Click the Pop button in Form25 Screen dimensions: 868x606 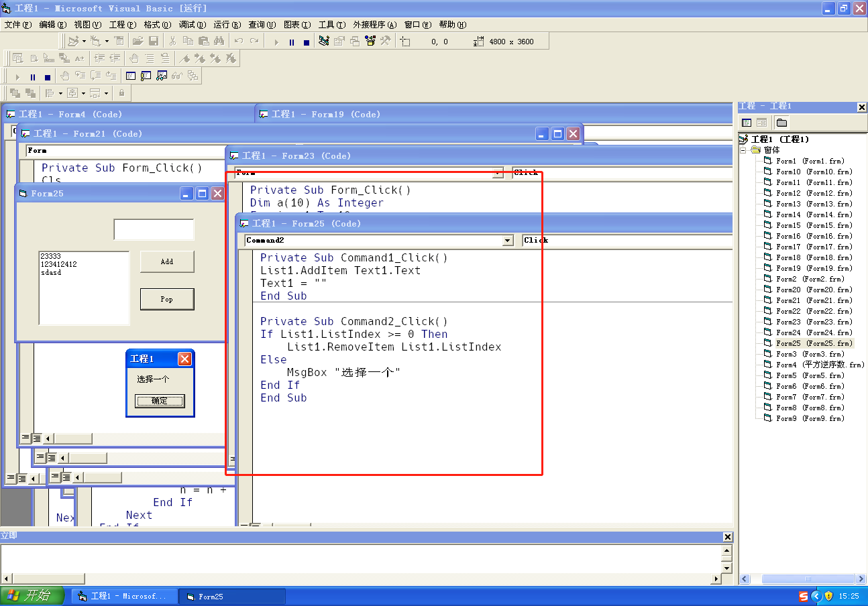[167, 299]
